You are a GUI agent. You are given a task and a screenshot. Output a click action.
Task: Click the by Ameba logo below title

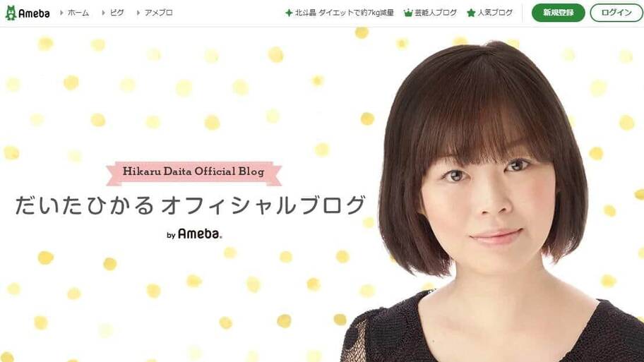tap(194, 234)
